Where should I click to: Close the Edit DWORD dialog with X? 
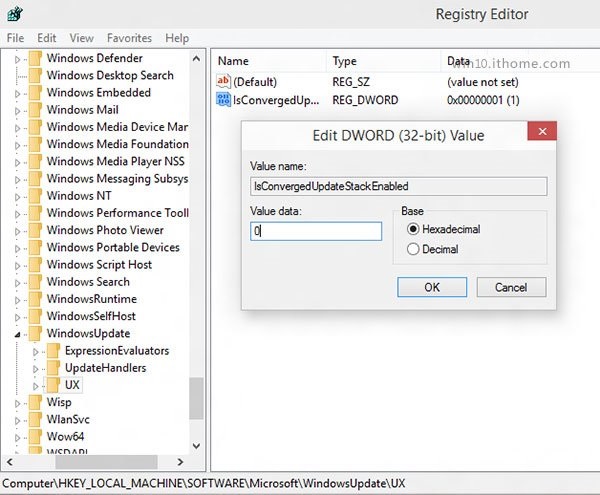pos(542,131)
